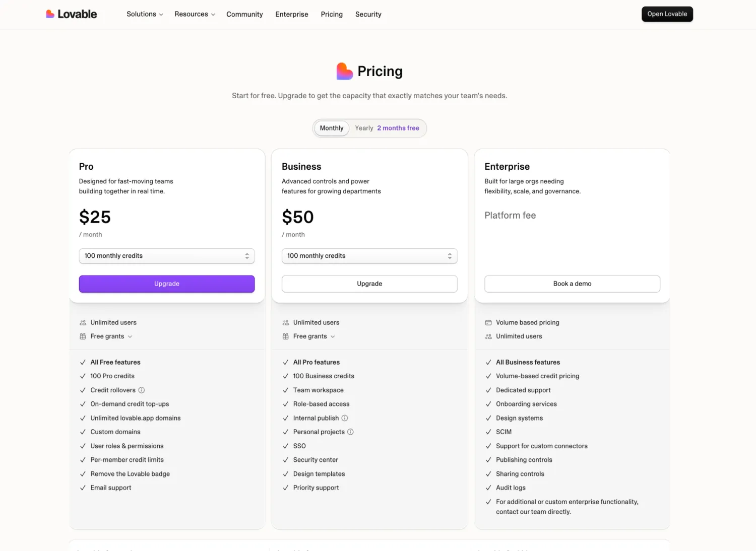The height and width of the screenshot is (551, 756).
Task: Click the checkmark next to Email support
Action: click(x=83, y=488)
